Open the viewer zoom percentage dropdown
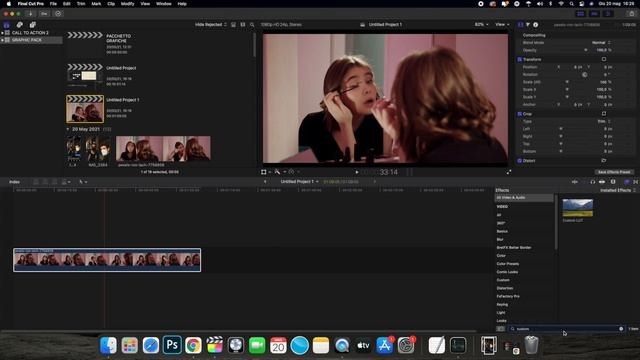Screen dimensions: 640x360 [482, 25]
